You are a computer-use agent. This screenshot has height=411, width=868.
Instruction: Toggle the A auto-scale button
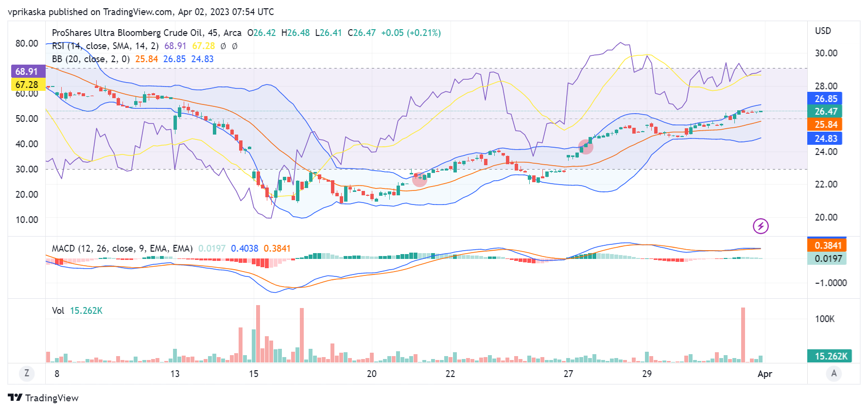tap(834, 373)
